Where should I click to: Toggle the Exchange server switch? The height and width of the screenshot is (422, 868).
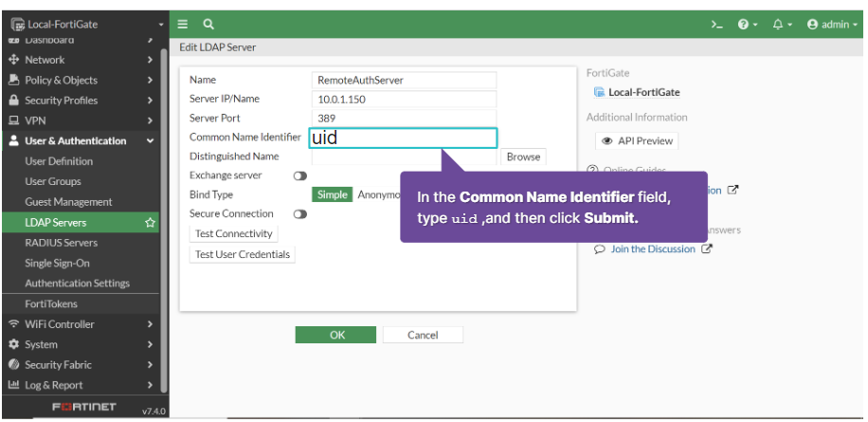[300, 175]
